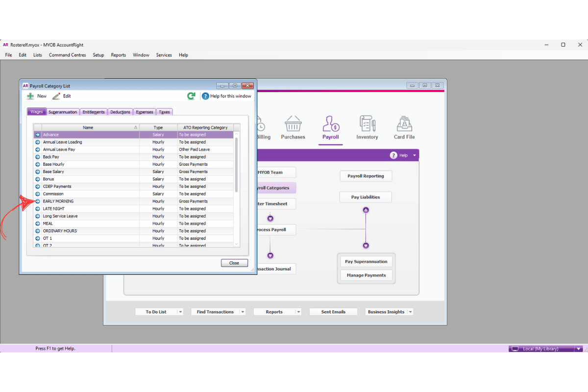Click the Pay Liabilities button

(x=366, y=197)
